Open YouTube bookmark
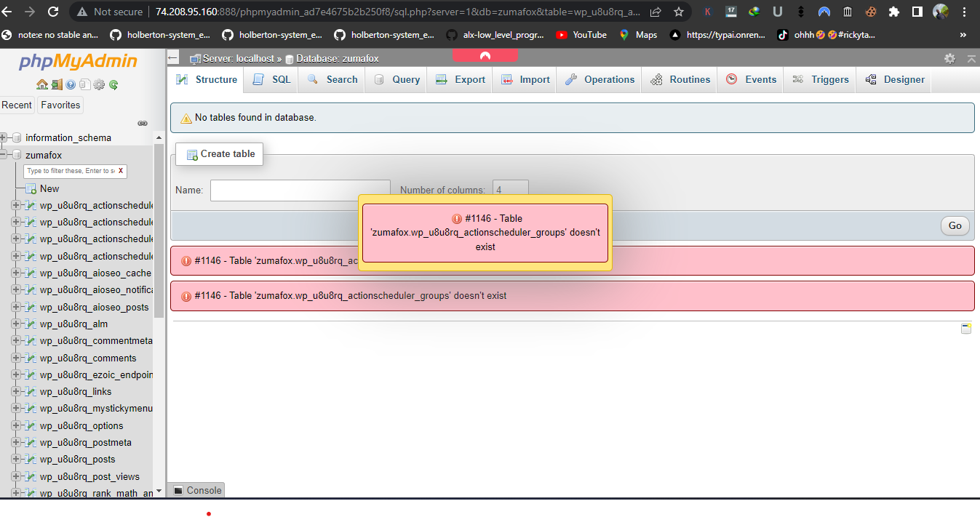 tap(581, 35)
